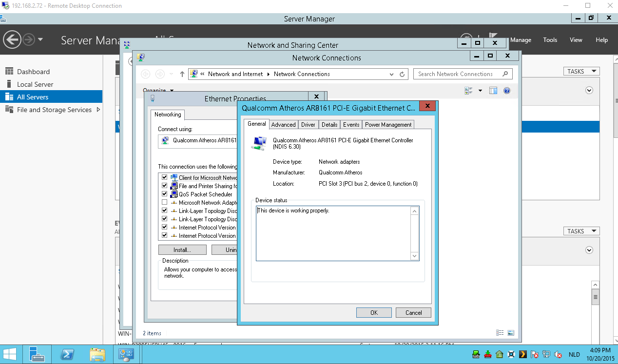Click Server Manager back arrow

click(x=13, y=40)
